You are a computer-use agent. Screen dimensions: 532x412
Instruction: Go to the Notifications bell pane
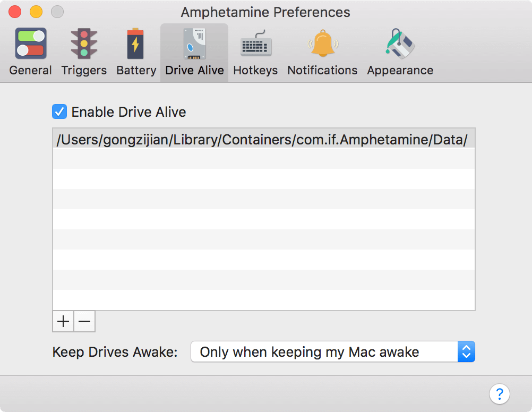point(322,52)
